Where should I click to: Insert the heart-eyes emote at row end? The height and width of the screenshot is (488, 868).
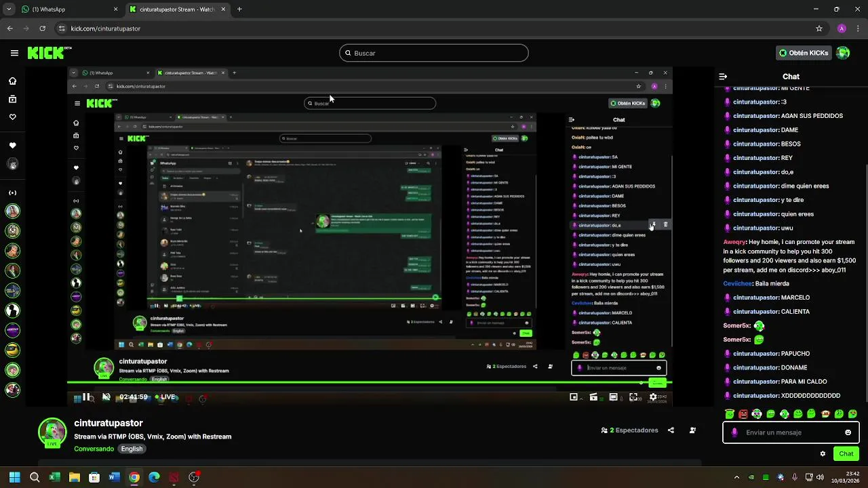(852, 414)
